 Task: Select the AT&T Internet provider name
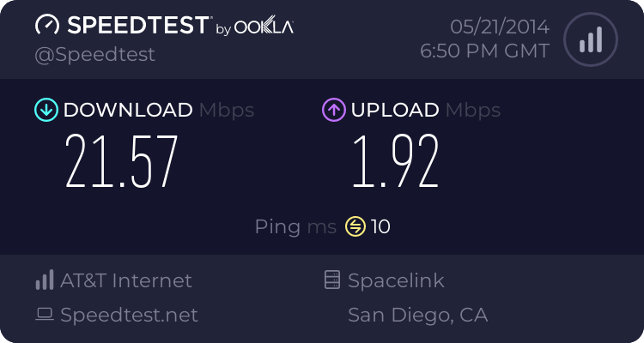pyautogui.click(x=126, y=280)
